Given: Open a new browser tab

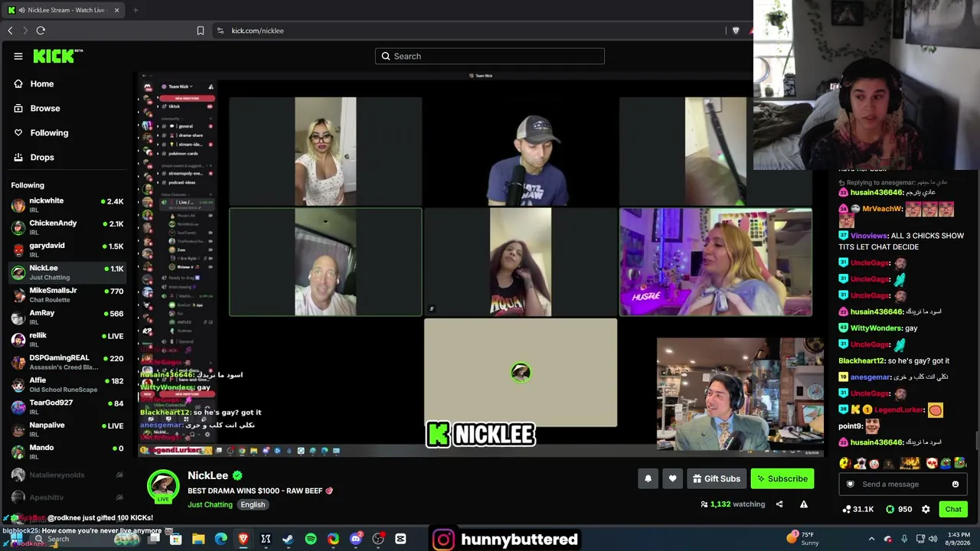Looking at the screenshot, I should (136, 10).
